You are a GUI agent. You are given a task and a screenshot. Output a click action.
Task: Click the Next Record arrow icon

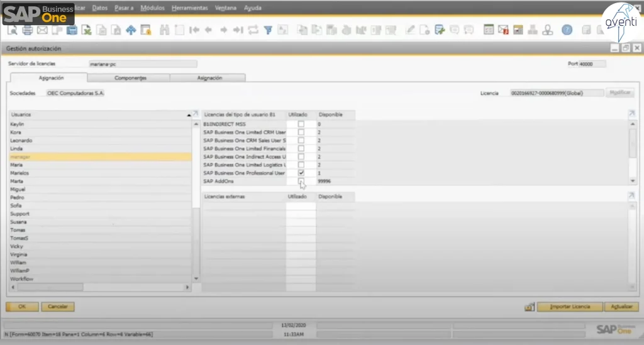pyautogui.click(x=223, y=30)
